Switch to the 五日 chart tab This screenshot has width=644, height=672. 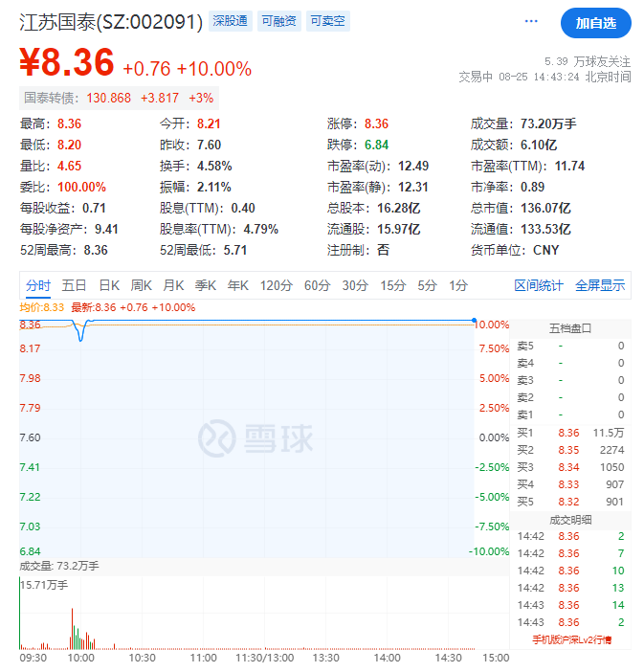pyautogui.click(x=74, y=285)
